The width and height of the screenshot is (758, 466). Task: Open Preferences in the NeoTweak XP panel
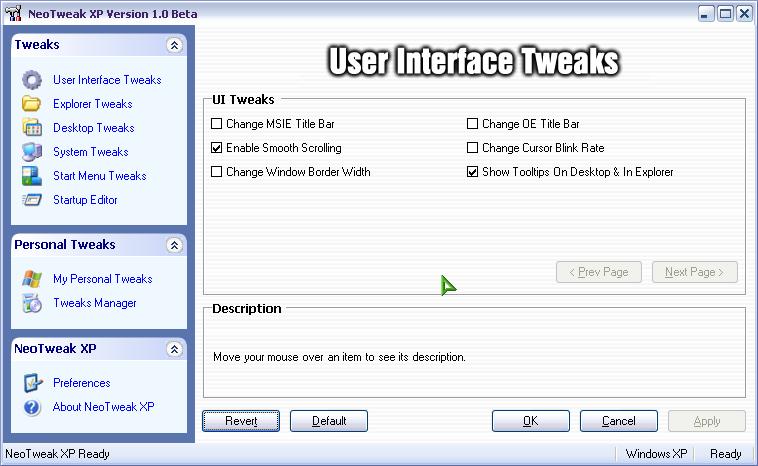[82, 383]
